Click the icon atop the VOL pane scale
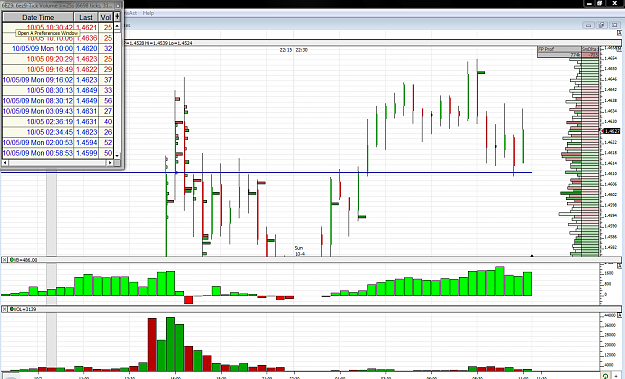 pyautogui.click(x=619, y=315)
